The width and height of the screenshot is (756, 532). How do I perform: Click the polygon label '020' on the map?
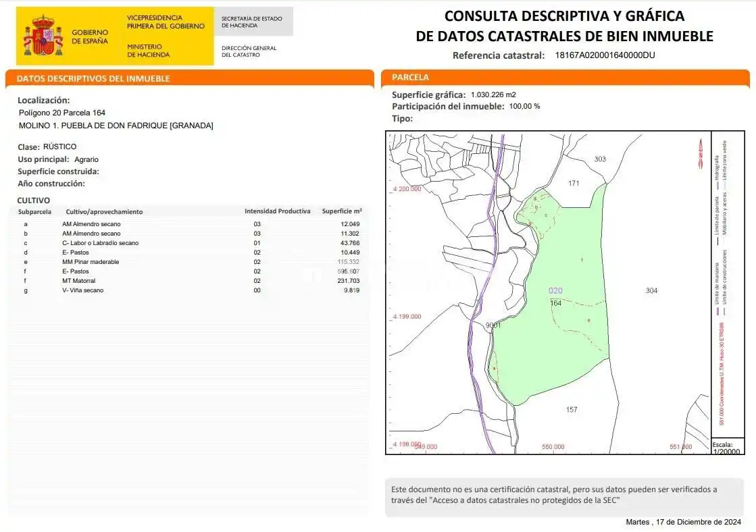tap(555, 290)
